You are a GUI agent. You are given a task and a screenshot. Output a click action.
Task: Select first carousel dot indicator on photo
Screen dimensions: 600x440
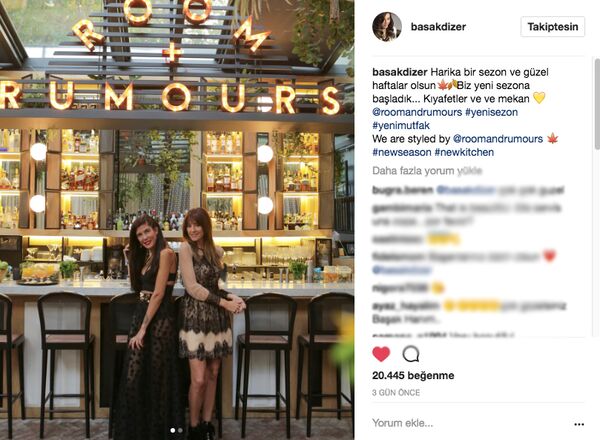(173, 430)
